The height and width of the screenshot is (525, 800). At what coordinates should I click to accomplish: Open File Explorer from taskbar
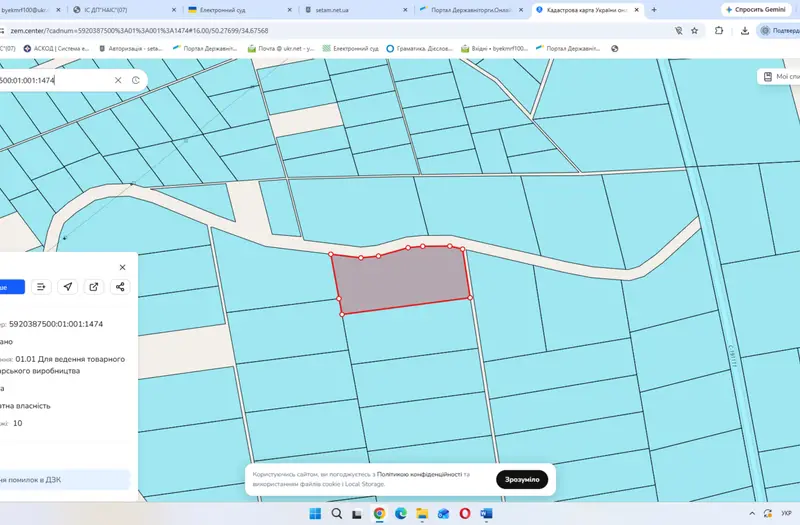pyautogui.click(x=422, y=513)
